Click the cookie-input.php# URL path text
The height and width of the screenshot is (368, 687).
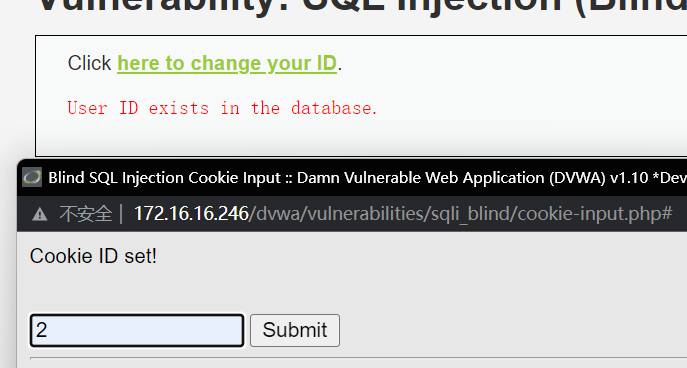[595, 214]
